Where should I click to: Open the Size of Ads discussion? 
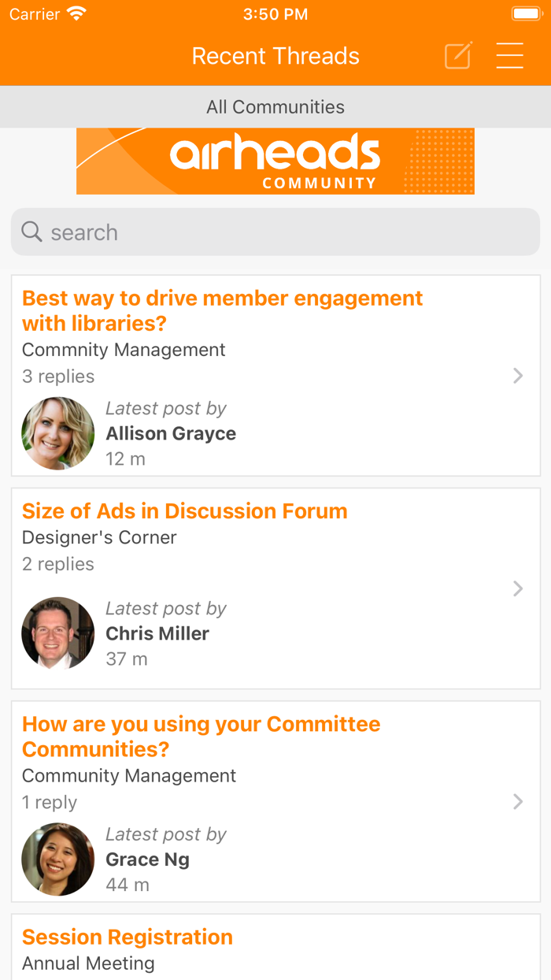(184, 510)
